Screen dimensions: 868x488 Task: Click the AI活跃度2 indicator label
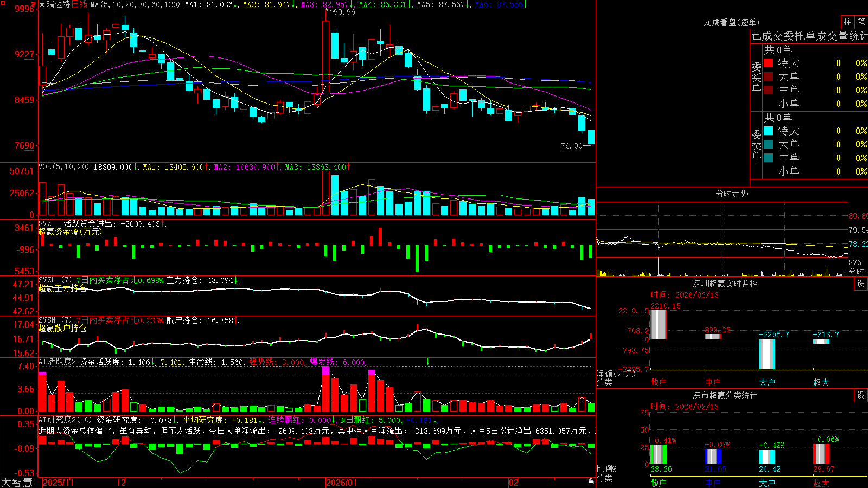click(x=58, y=362)
